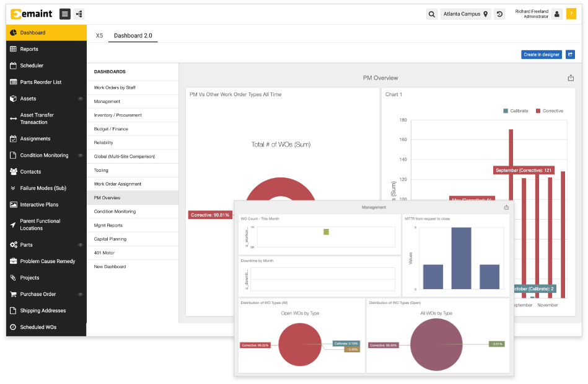Toggle the eye icon next to Parts
The width and height of the screenshot is (588, 384).
[81, 245]
